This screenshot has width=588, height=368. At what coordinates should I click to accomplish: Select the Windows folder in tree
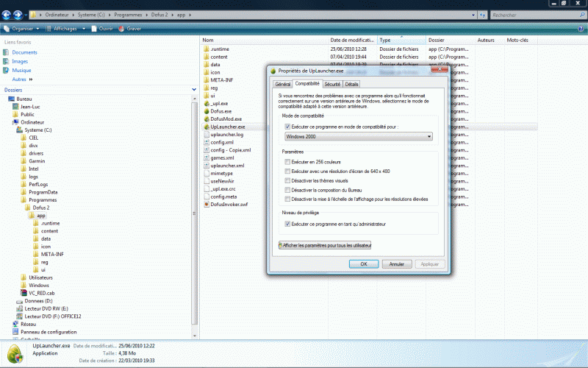click(35, 286)
